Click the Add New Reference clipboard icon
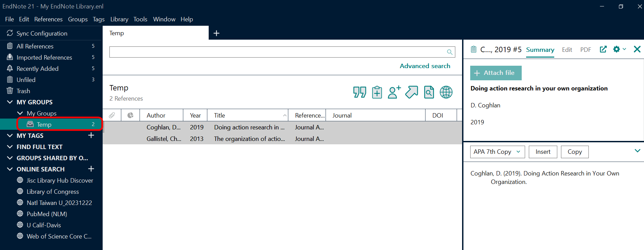Viewport: 644px width, 250px height. click(x=377, y=92)
